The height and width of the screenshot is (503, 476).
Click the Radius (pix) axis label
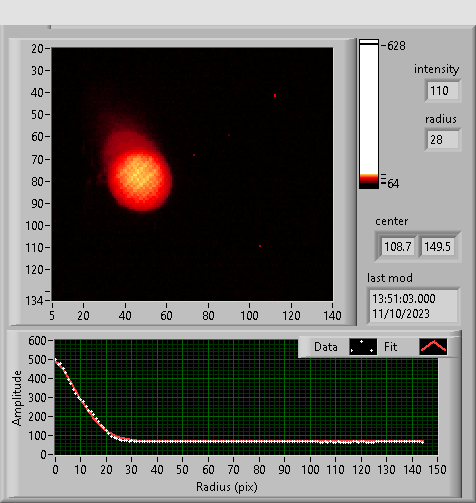[x=227, y=487]
